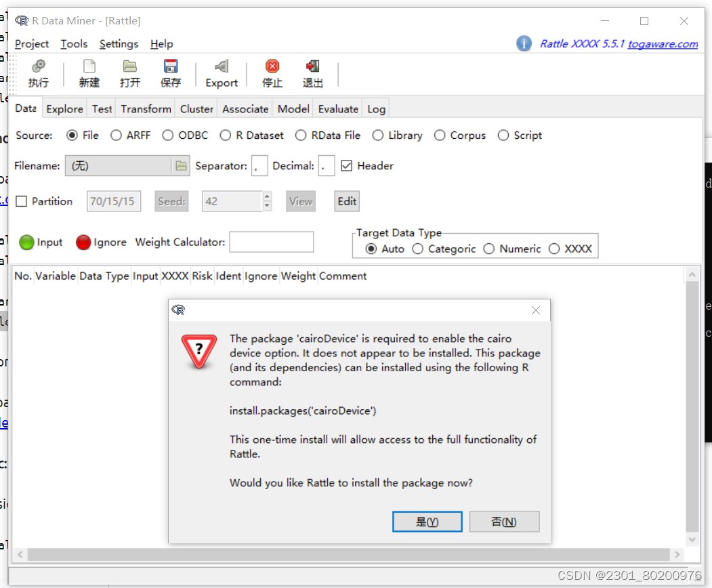Click the Seed: button
The image size is (712, 588).
coord(171,201)
